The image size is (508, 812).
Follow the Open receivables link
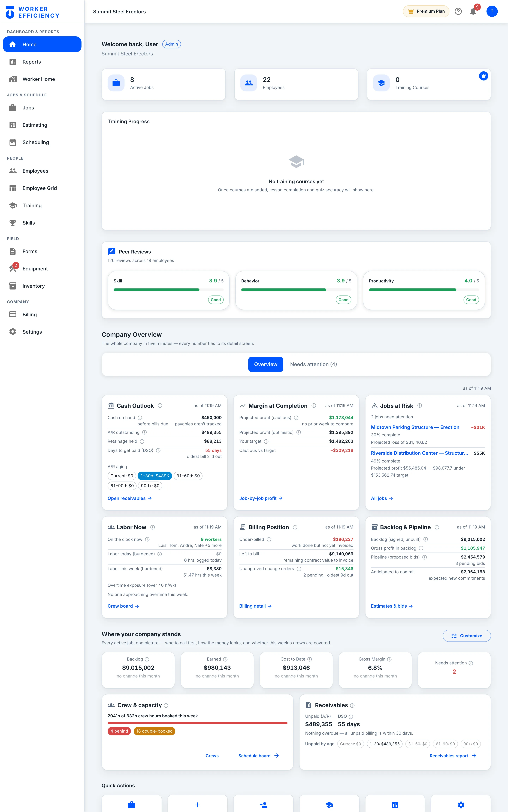pos(130,498)
